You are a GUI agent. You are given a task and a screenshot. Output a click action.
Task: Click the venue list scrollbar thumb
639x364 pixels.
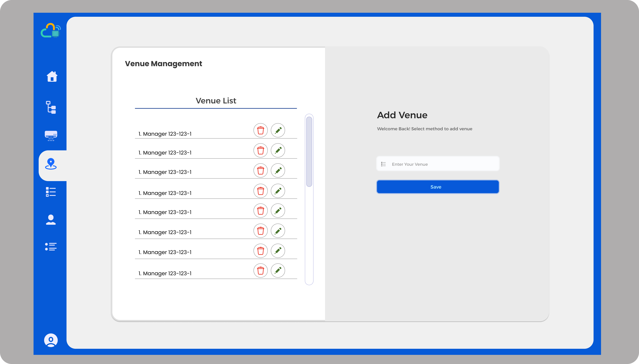(x=309, y=151)
